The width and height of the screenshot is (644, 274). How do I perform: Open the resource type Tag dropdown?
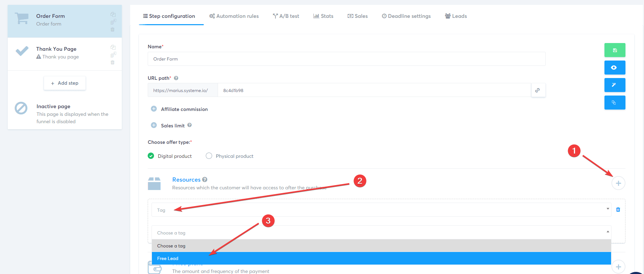click(381, 210)
